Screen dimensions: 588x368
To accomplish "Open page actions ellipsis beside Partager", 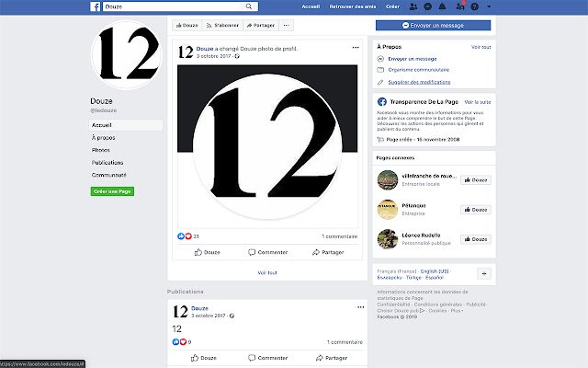I will click(286, 25).
